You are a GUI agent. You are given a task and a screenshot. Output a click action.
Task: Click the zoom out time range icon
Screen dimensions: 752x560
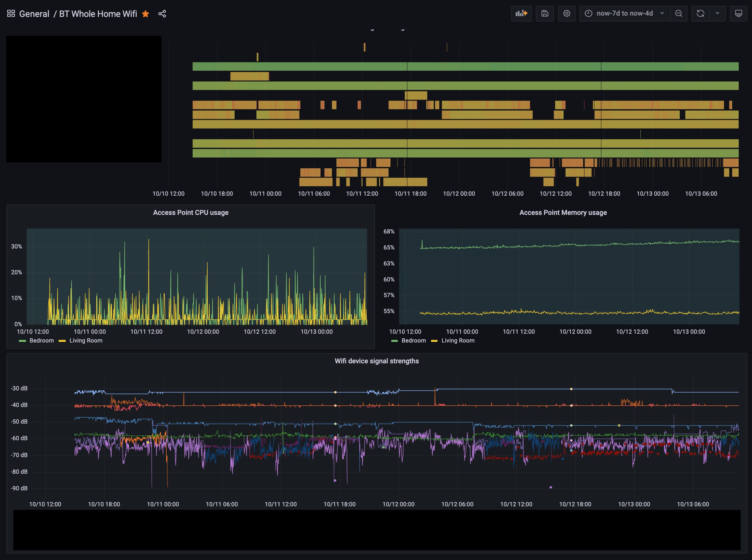click(x=678, y=14)
